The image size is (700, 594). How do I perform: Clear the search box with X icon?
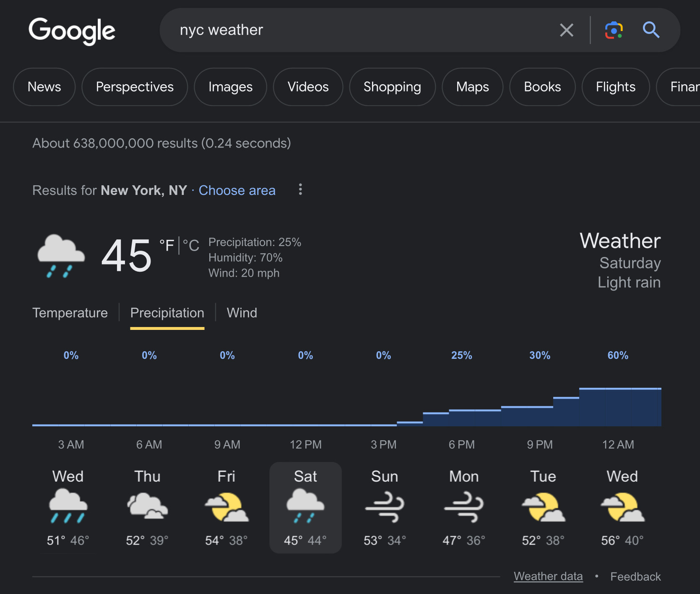click(566, 30)
